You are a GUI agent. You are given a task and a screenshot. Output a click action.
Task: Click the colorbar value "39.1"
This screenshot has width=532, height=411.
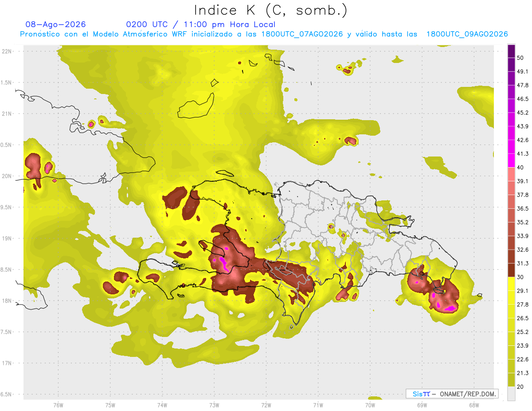523,181
